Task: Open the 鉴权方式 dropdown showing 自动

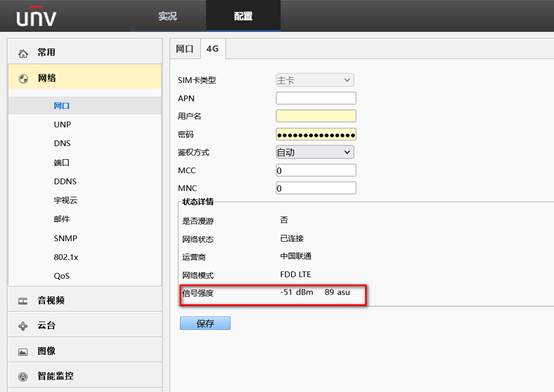Action: [x=314, y=152]
